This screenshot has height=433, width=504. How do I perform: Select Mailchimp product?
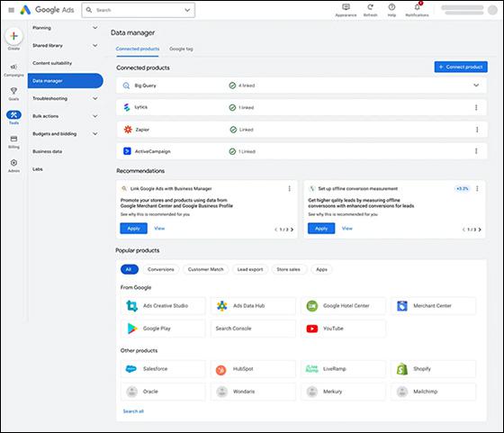click(433, 392)
